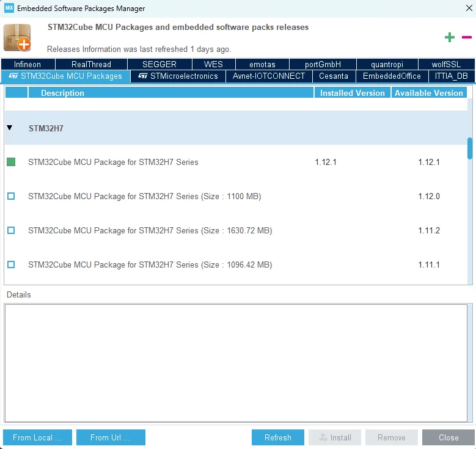This screenshot has width=476, height=449.
Task: Click the Remove button
Action: pos(392,437)
